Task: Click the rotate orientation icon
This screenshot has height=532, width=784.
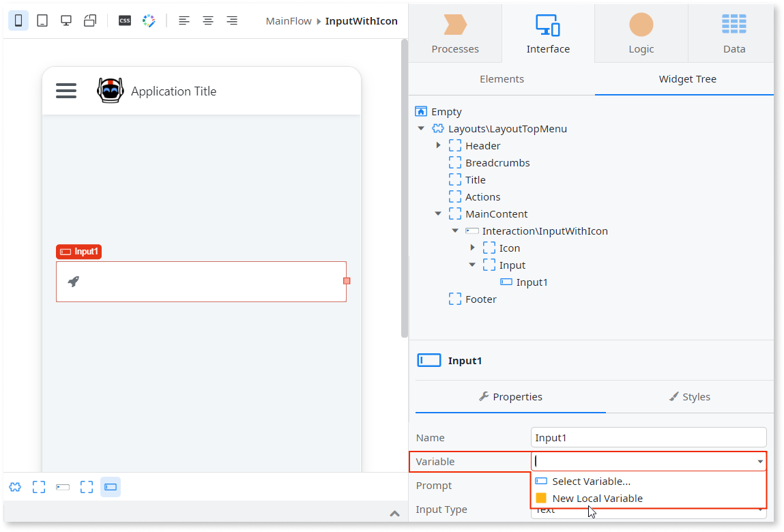Action: point(89,20)
